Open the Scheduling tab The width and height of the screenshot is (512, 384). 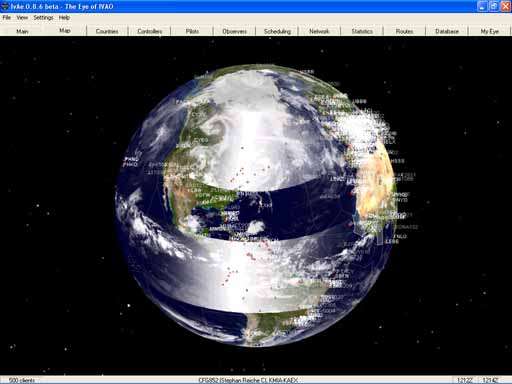[277, 31]
